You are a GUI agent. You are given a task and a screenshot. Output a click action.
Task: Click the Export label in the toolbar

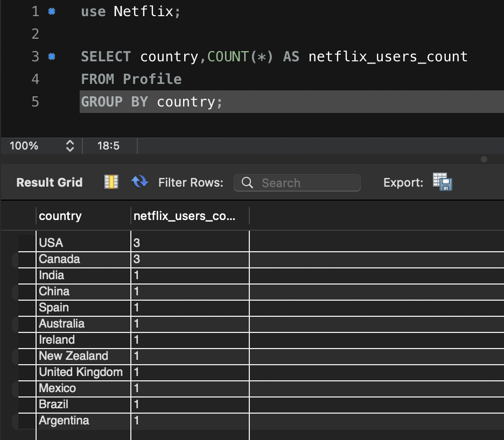coord(403,182)
